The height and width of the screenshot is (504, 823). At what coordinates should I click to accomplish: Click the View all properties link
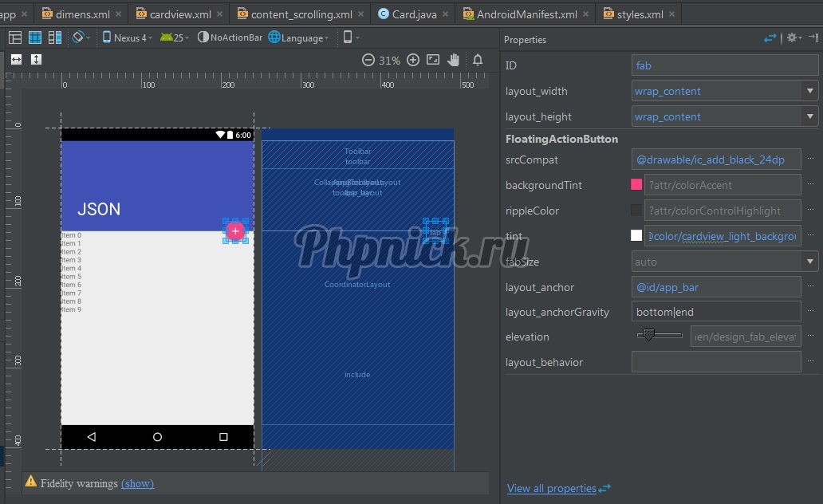pos(551,488)
